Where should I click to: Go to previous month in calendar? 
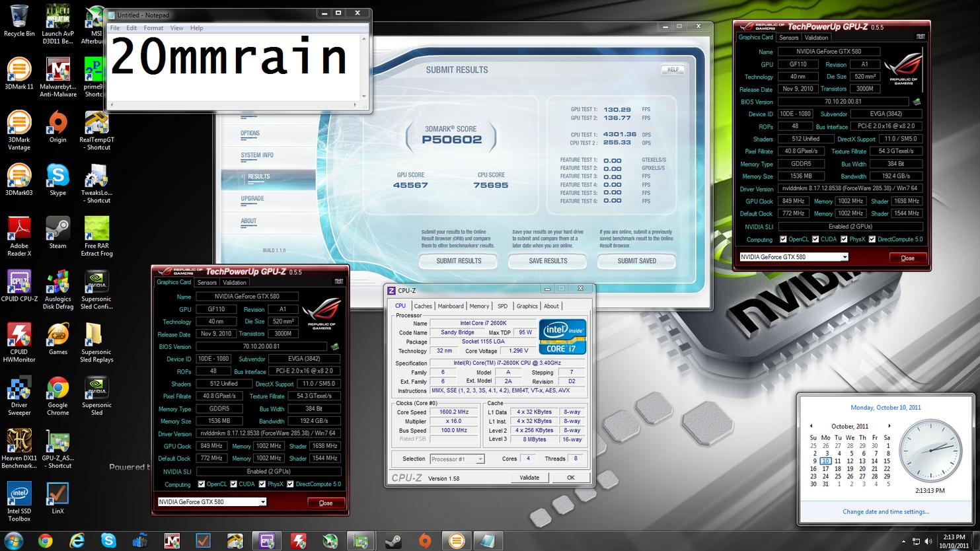(811, 426)
